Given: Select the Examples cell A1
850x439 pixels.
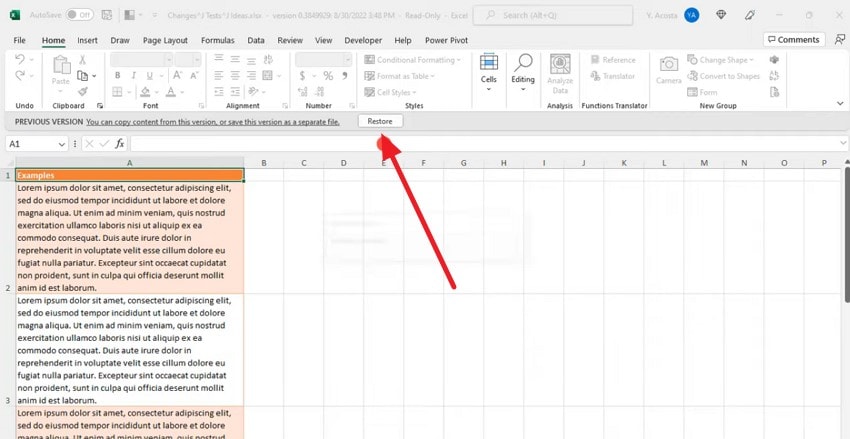Looking at the screenshot, I should (130, 175).
